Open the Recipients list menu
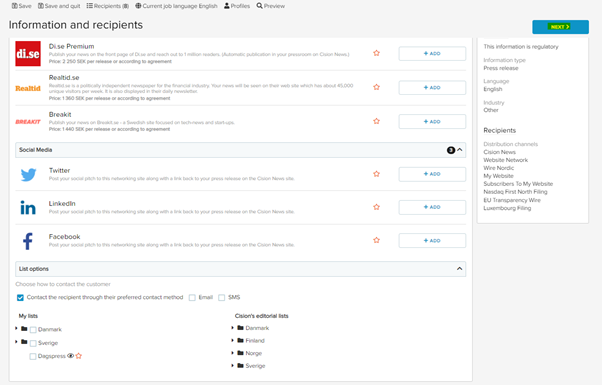 [x=108, y=6]
